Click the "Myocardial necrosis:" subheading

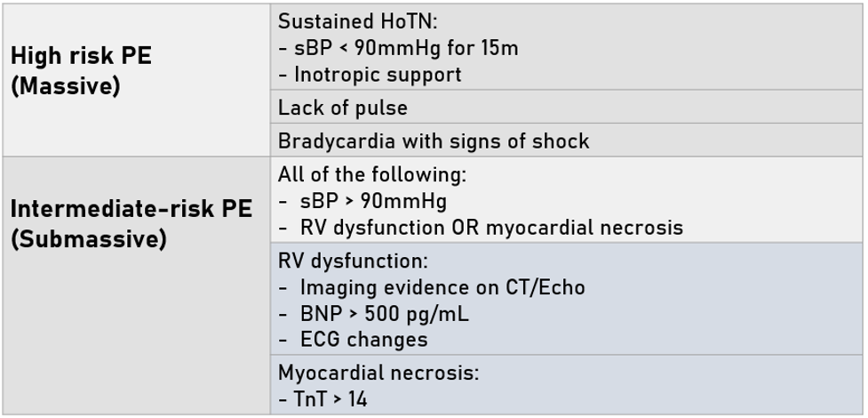(378, 373)
